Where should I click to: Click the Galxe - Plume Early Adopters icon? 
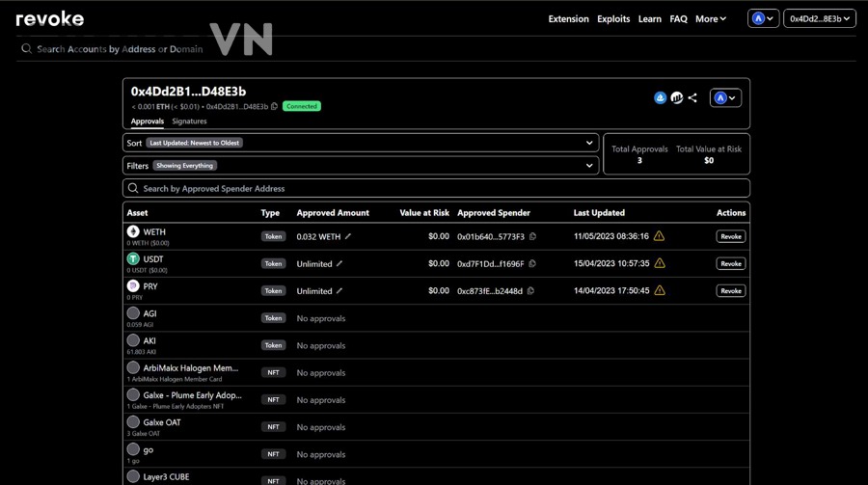[x=133, y=394]
